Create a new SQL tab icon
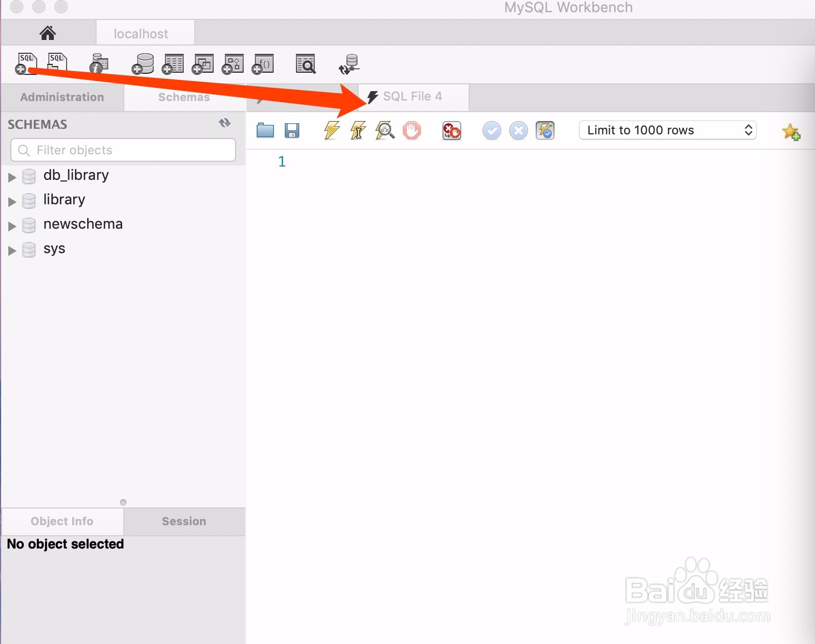This screenshot has width=815, height=644. click(x=26, y=64)
